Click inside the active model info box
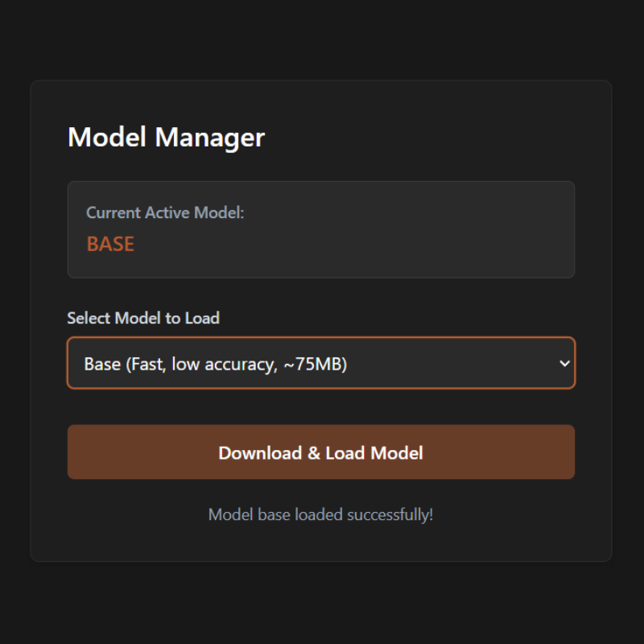Screen dimensions: 644x644 pos(320,229)
